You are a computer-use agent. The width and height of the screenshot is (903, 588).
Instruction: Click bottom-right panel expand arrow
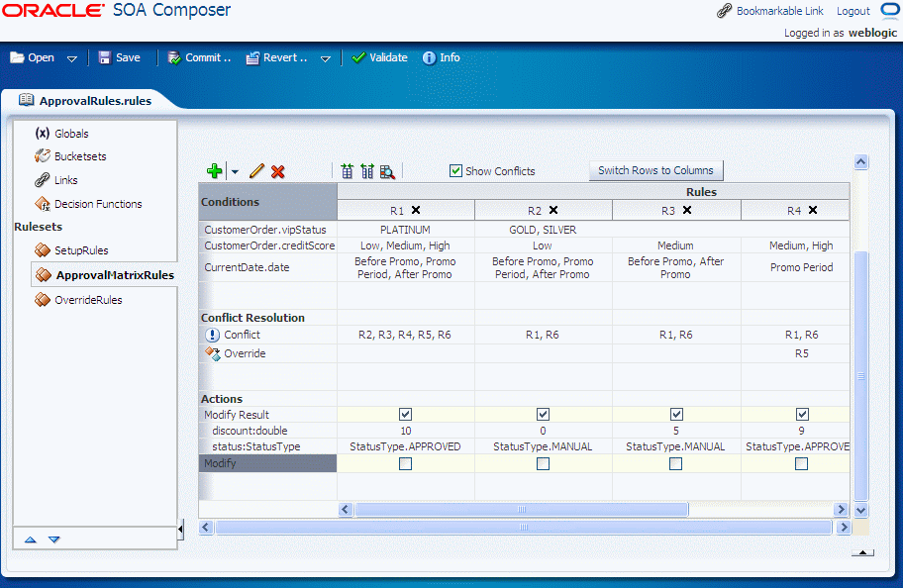(x=862, y=553)
